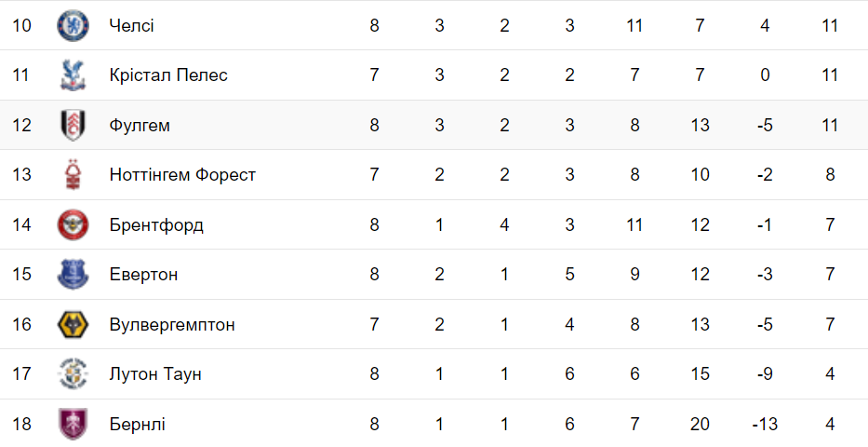
Task: Click the Crystal Palace club crest
Action: click(x=72, y=75)
